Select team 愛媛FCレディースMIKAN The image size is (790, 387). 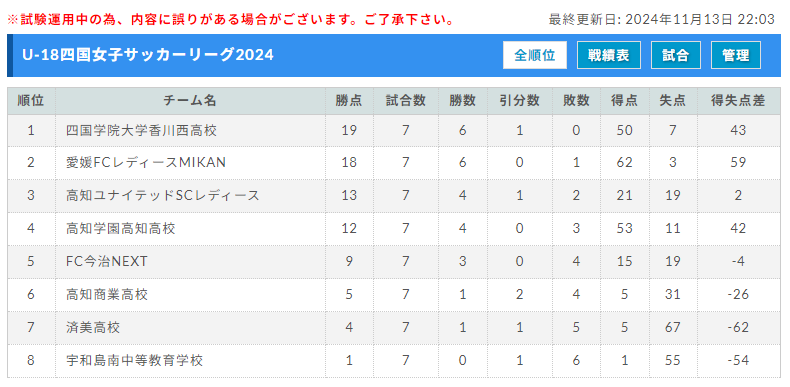[146, 162]
